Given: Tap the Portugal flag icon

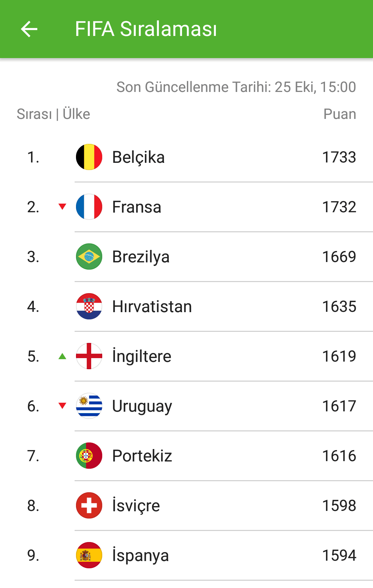Looking at the screenshot, I should 89,456.
